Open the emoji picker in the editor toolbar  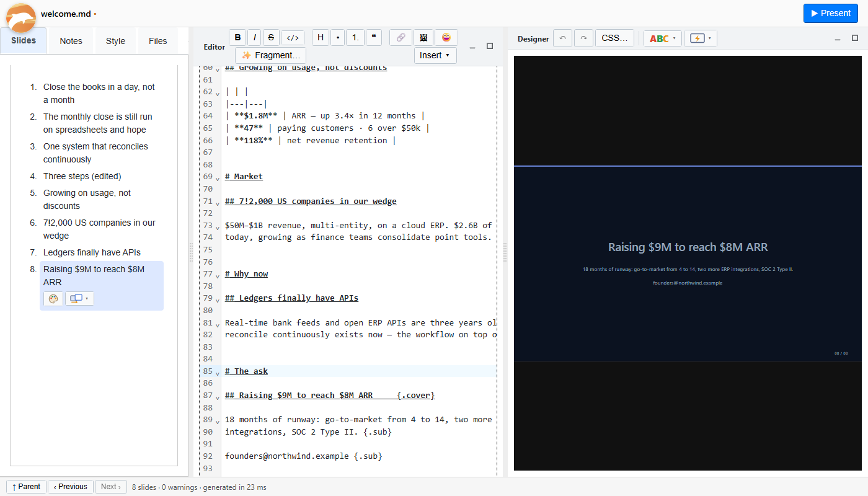click(x=446, y=37)
